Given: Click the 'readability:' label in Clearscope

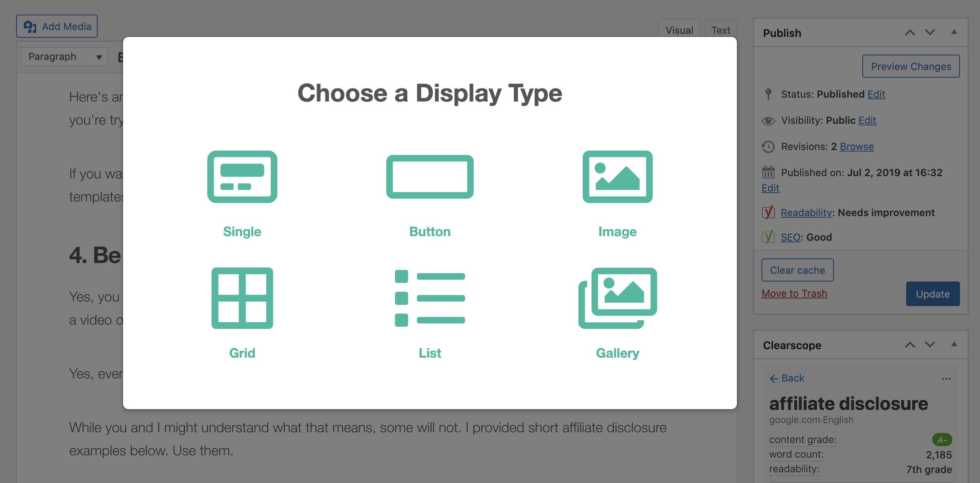Looking at the screenshot, I should point(794,469).
